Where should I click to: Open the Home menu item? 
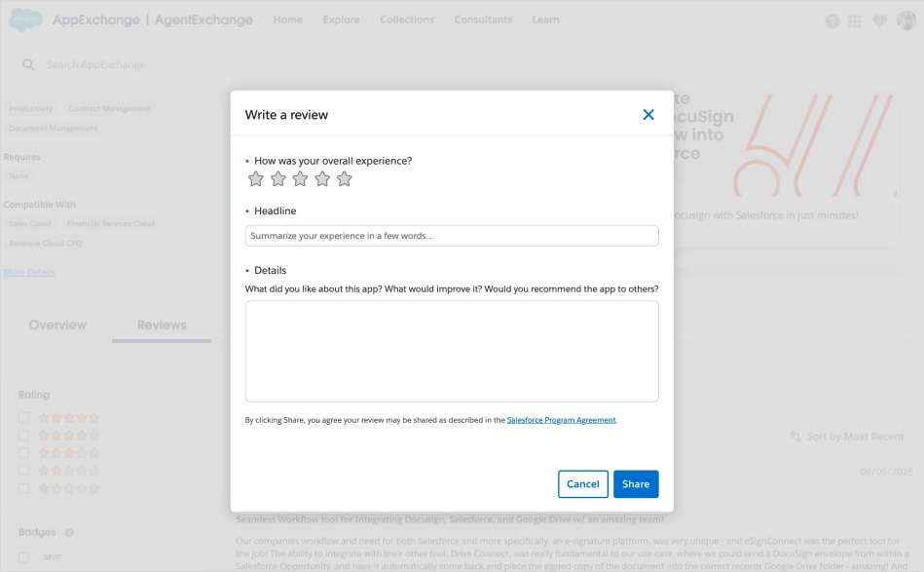[287, 19]
